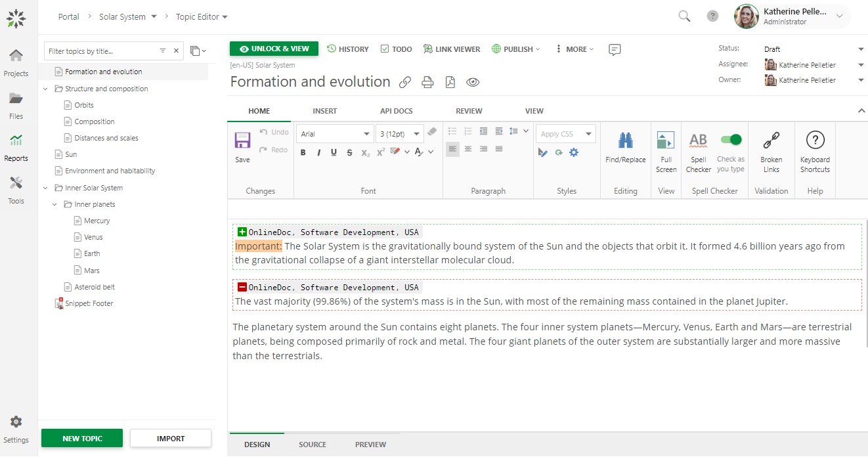The image size is (868, 457).
Task: Click the Filter topics by title field
Action: click(x=101, y=51)
